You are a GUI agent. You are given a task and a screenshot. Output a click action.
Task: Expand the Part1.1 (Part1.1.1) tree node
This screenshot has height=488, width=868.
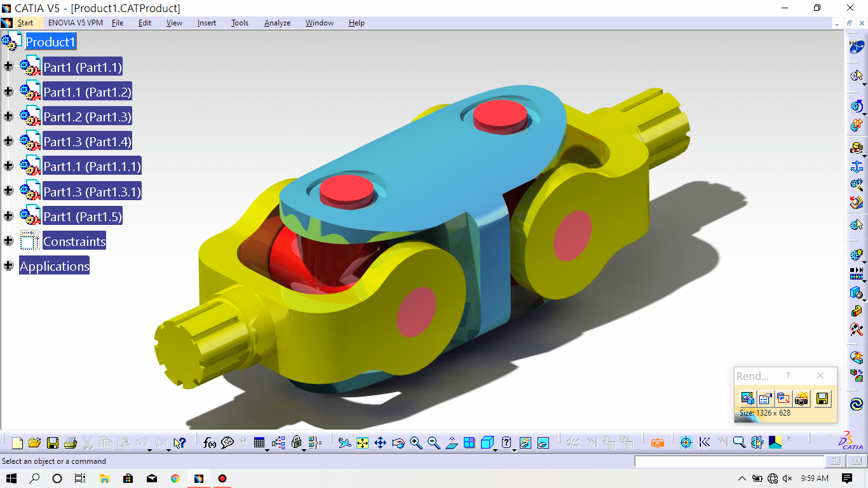click(8, 166)
